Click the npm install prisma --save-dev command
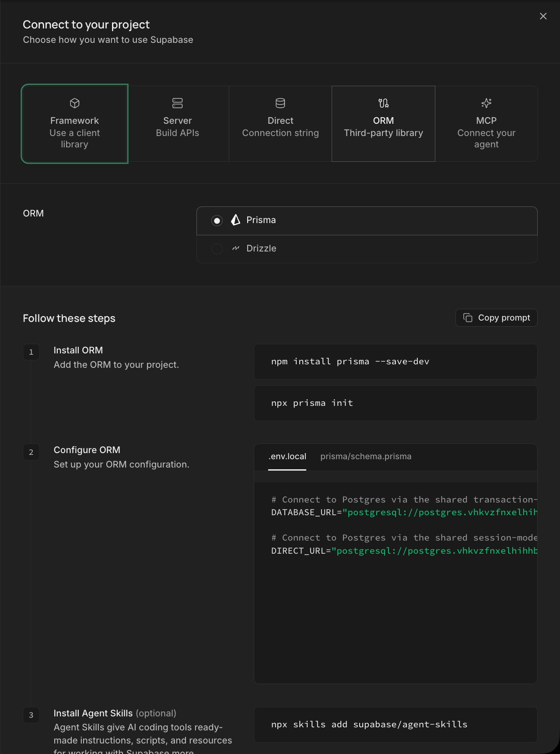560x754 pixels. pos(350,361)
